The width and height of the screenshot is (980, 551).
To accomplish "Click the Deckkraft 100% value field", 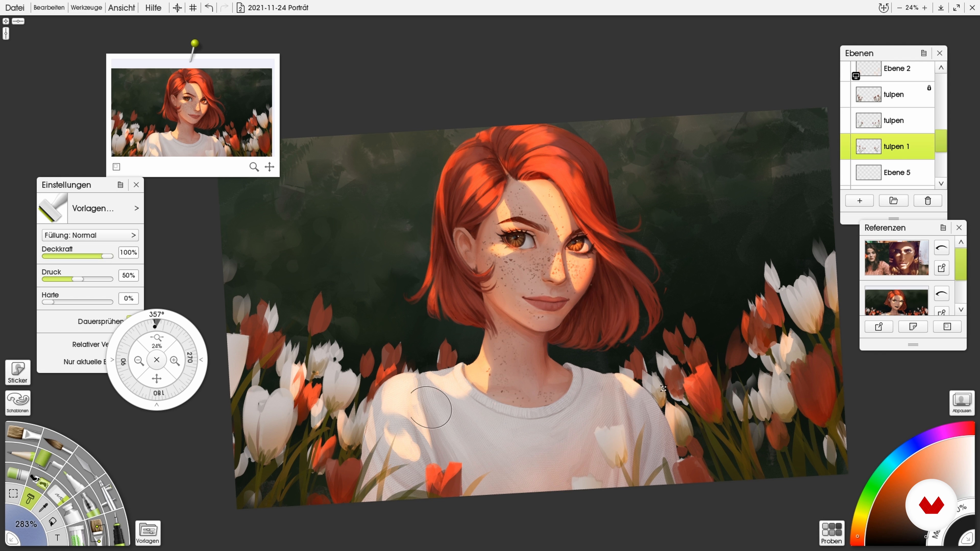I will pyautogui.click(x=128, y=253).
